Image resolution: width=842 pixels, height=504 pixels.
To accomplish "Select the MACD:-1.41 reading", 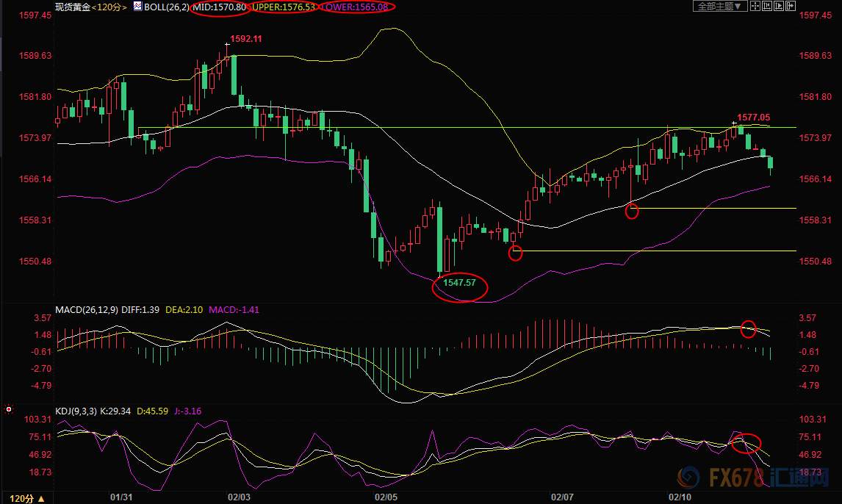I will point(234,310).
